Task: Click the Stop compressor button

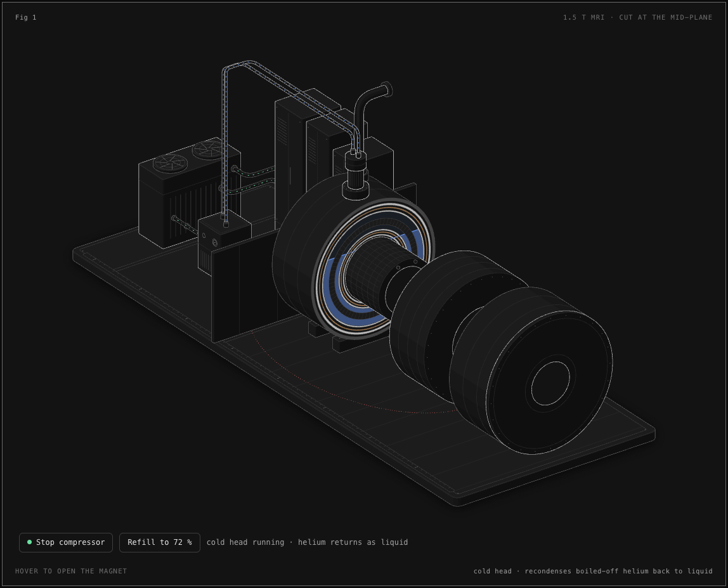Action: tap(66, 542)
